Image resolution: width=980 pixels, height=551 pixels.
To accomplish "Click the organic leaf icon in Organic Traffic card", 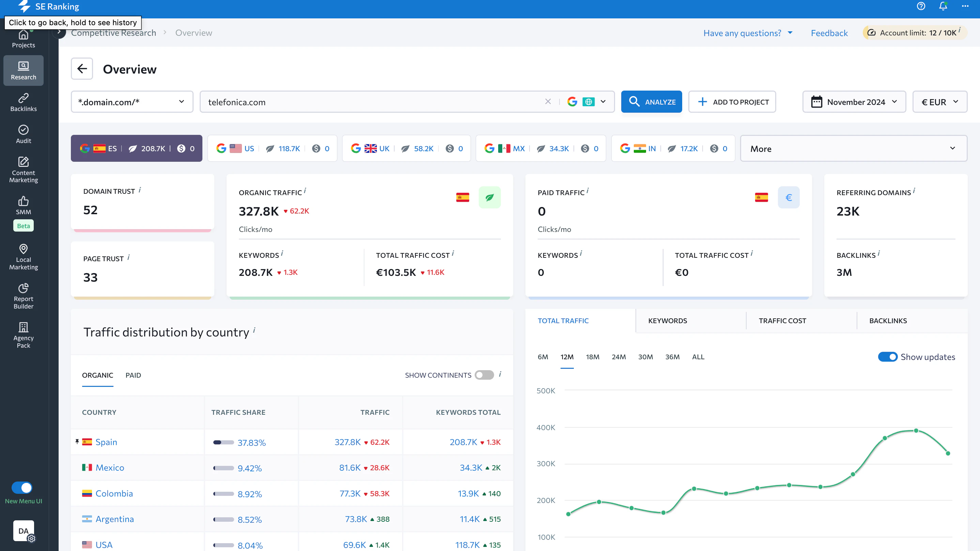I will coord(490,198).
